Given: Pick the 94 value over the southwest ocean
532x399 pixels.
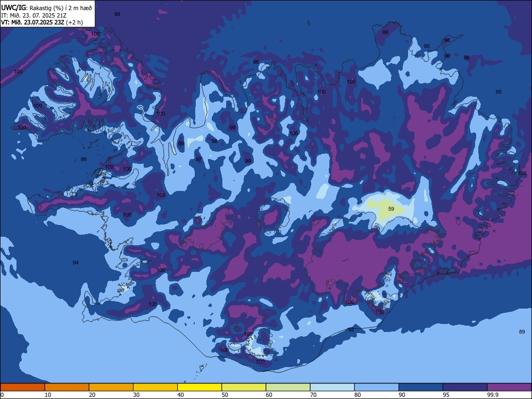Looking at the screenshot, I should (x=76, y=263).
